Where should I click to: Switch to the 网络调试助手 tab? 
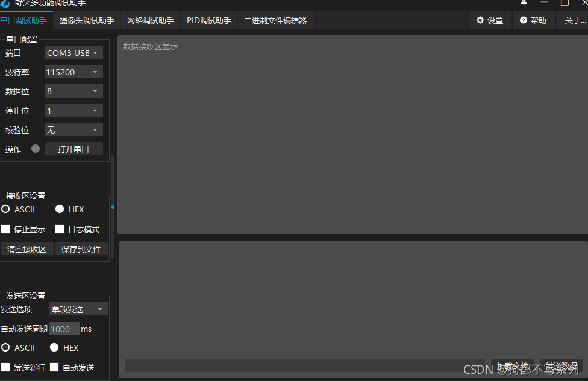(x=150, y=20)
